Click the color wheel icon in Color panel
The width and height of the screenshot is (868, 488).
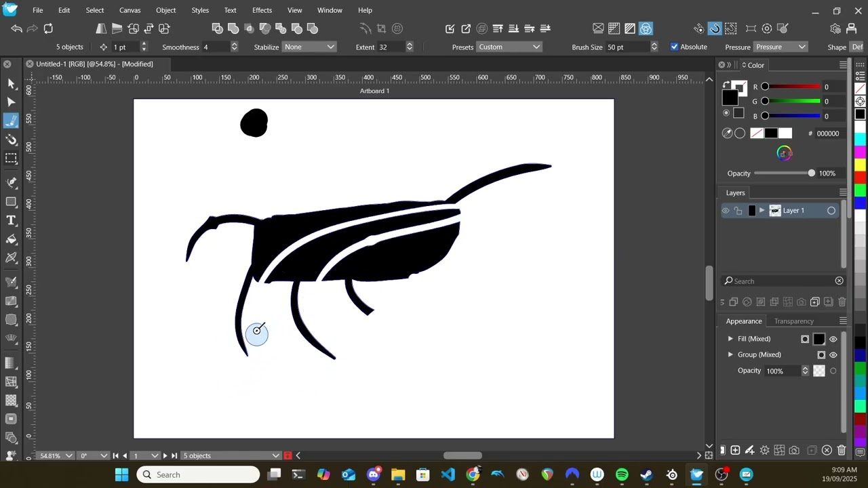click(x=784, y=153)
